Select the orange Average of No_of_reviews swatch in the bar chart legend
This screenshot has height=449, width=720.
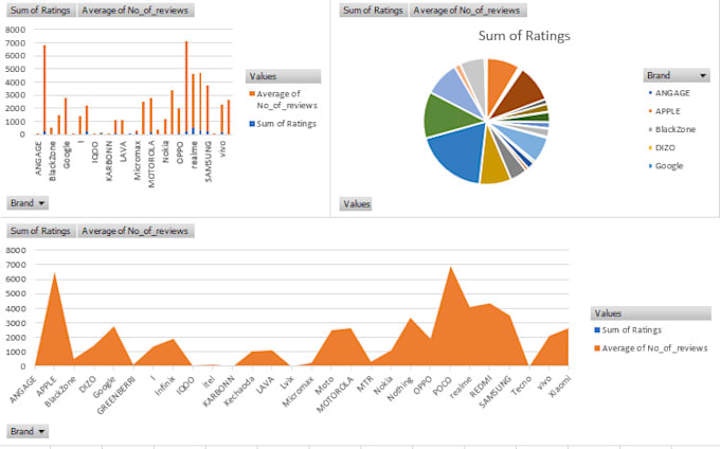(252, 94)
